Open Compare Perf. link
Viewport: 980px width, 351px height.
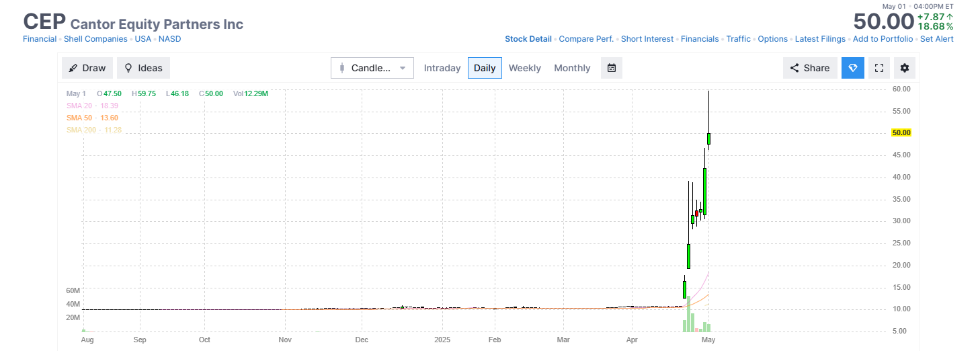586,39
